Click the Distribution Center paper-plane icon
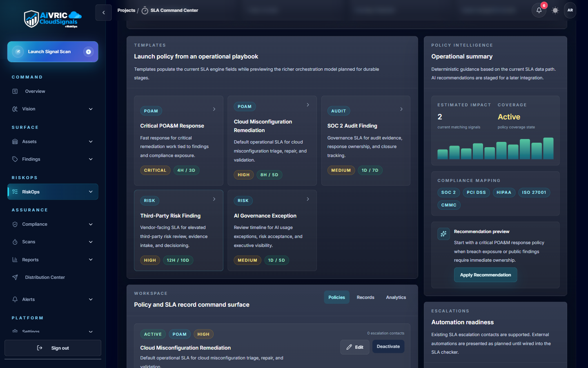This screenshot has height=368, width=588. pyautogui.click(x=15, y=277)
